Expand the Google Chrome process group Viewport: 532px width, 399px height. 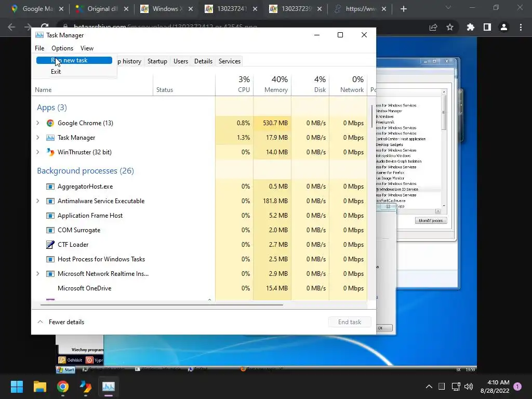click(37, 123)
